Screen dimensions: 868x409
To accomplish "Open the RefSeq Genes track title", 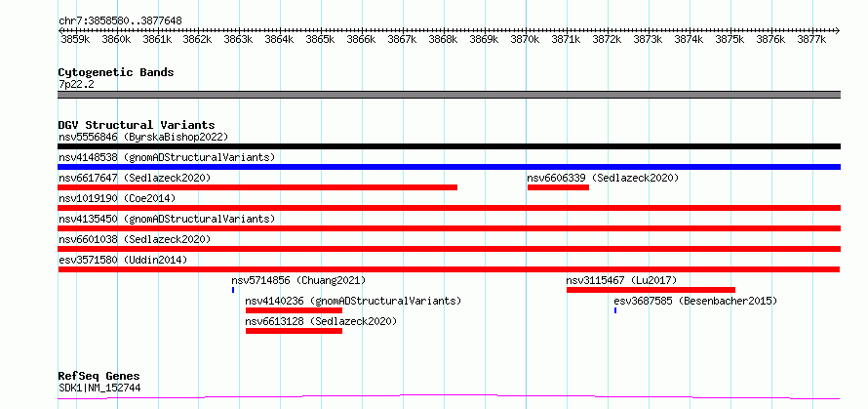I will [99, 377].
